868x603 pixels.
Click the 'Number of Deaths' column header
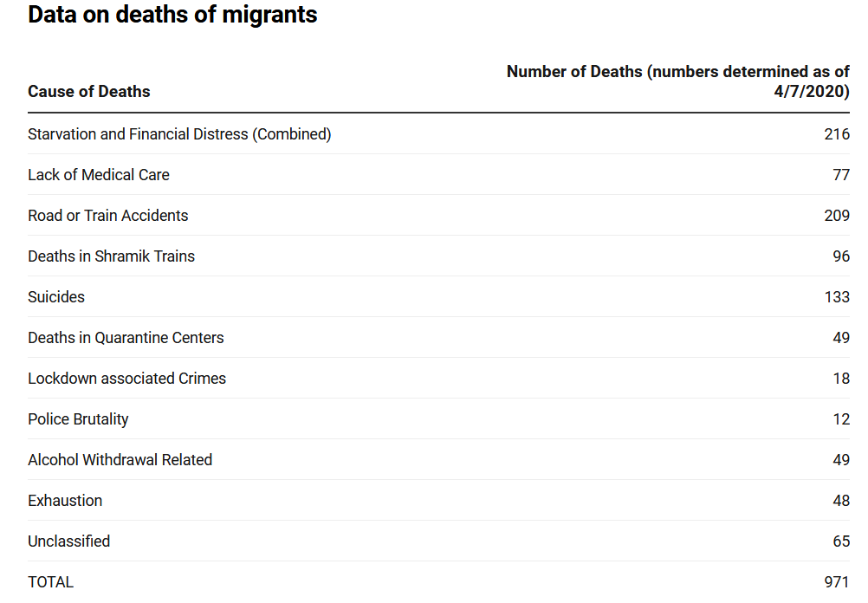click(677, 81)
